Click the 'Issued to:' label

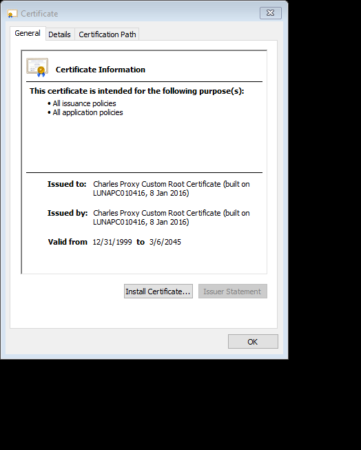pos(67,184)
